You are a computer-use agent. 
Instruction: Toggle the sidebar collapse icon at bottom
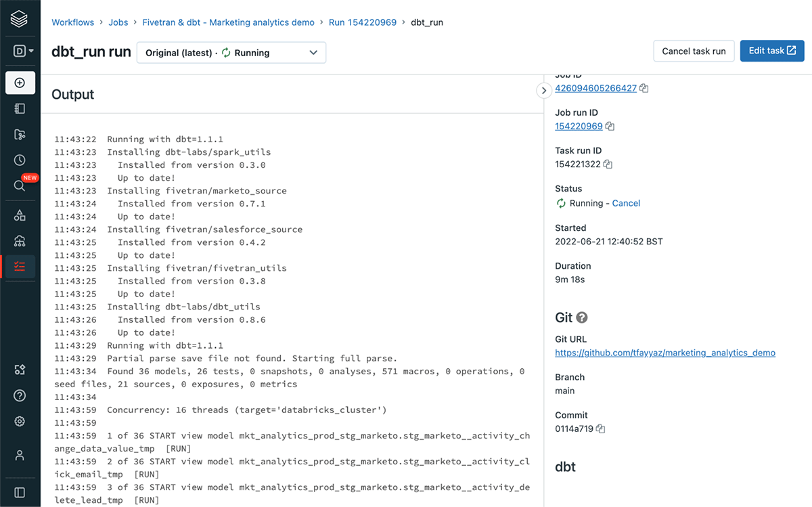[20, 492]
